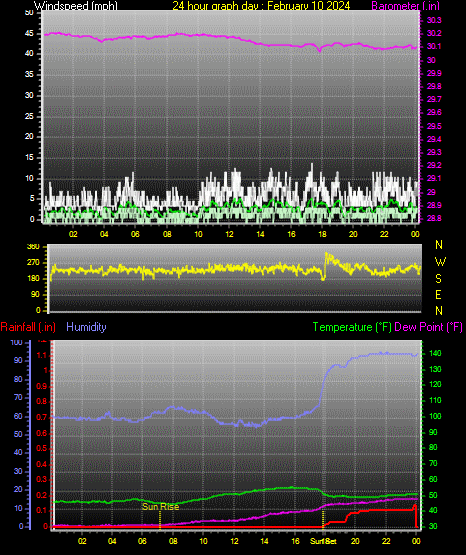The width and height of the screenshot is (466, 555).
Task: Select the Dew Point (°F) legend label
Action: [x=428, y=327]
